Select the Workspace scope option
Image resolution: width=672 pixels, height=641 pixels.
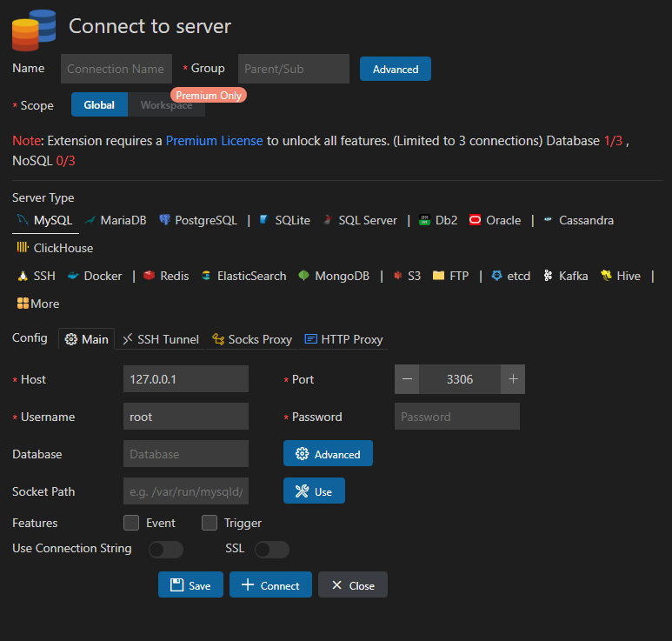pyautogui.click(x=166, y=104)
